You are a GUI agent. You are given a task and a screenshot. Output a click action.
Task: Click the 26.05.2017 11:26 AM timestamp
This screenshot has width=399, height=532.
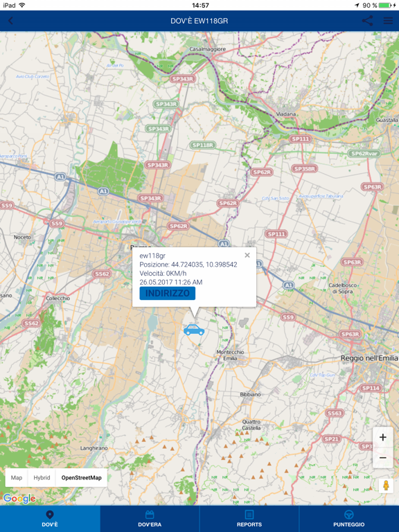click(171, 283)
